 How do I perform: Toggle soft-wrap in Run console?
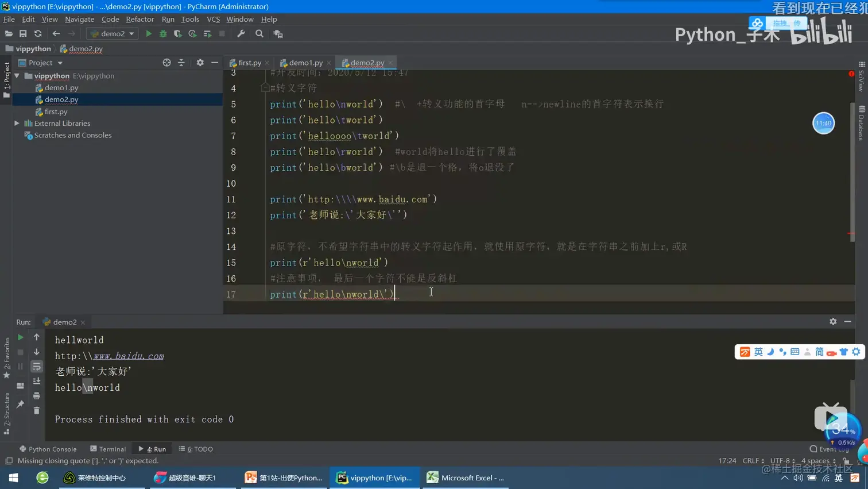(37, 367)
